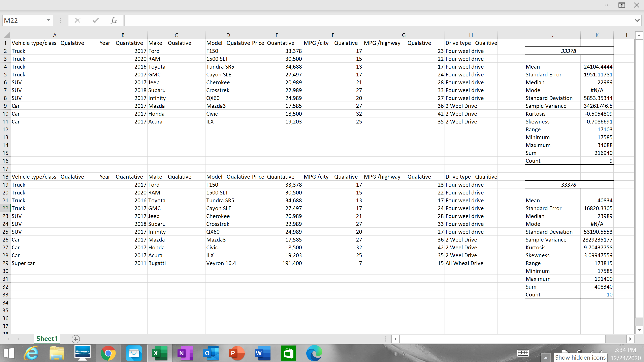This screenshot has height=362, width=644.
Task: Open Google Chrome from the taskbar
Action: point(108,353)
